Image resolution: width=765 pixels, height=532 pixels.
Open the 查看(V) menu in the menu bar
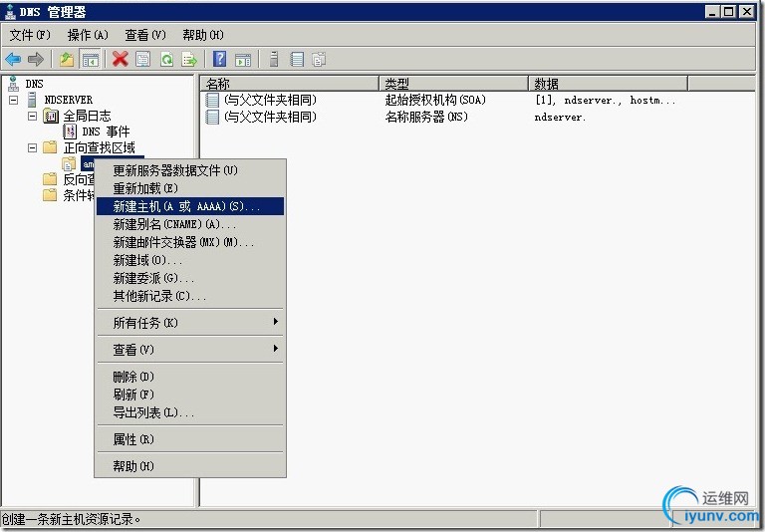click(145, 35)
